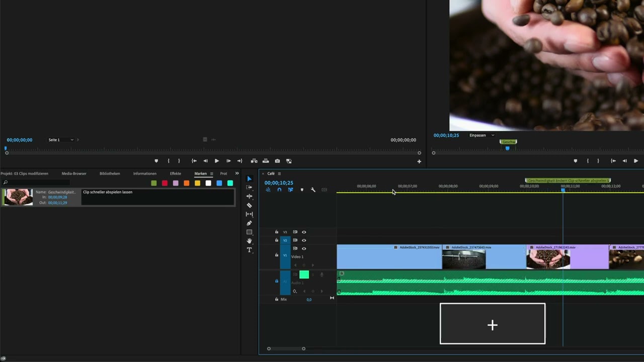Hide Video 1 output with its eye icon
644x362 pixels.
pyautogui.click(x=304, y=248)
